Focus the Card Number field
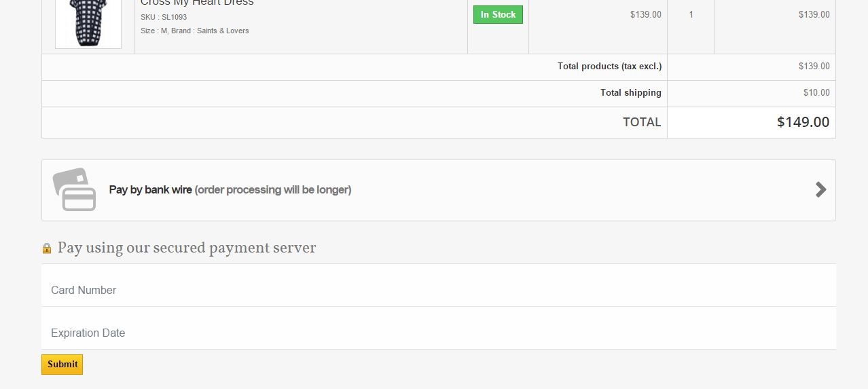The image size is (868, 389). pyautogui.click(x=438, y=290)
